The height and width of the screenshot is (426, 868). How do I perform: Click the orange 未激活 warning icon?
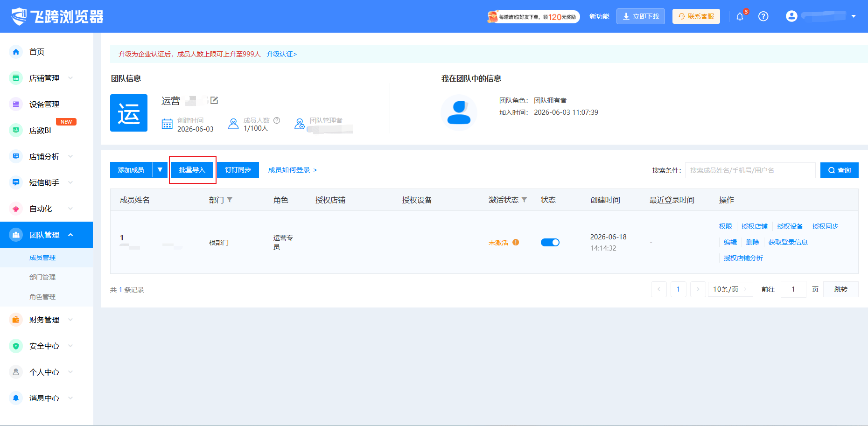pyautogui.click(x=516, y=242)
